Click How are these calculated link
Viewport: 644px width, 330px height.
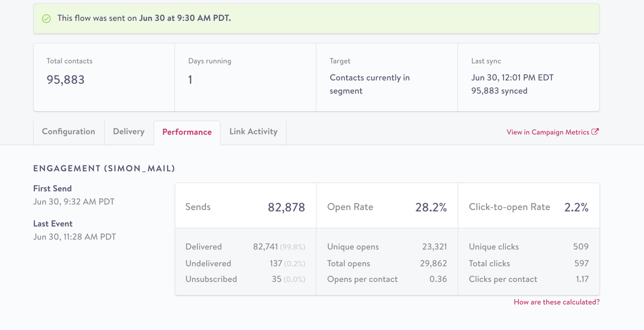(x=556, y=302)
